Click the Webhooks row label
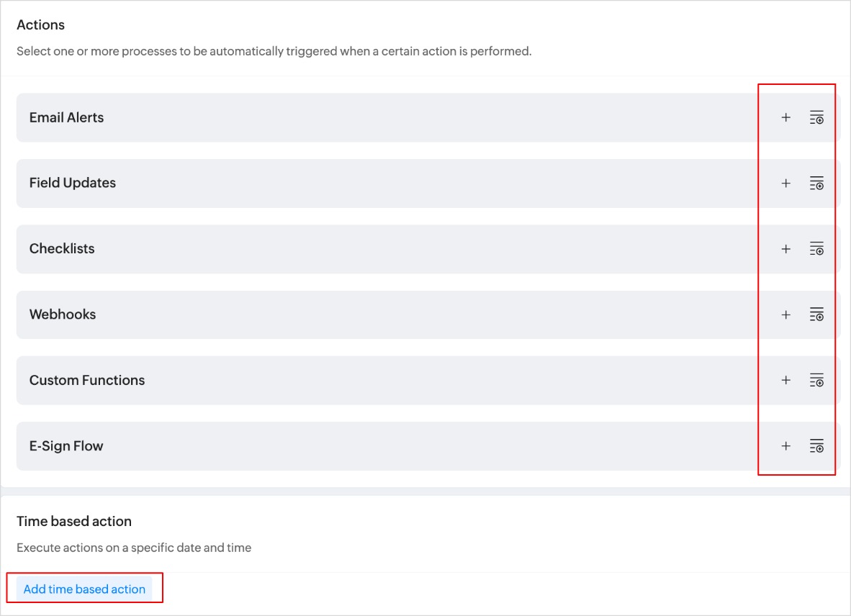The image size is (851, 616). 63,314
